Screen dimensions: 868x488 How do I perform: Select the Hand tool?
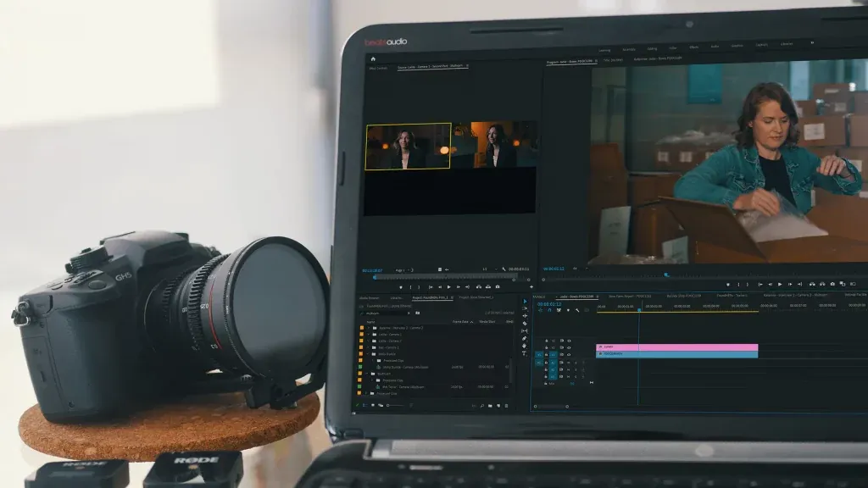[524, 346]
